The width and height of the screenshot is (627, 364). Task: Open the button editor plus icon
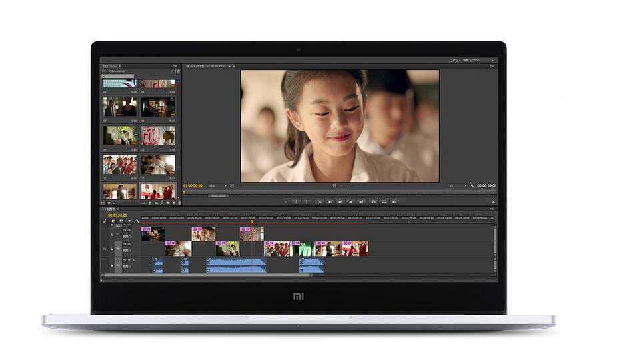494,202
